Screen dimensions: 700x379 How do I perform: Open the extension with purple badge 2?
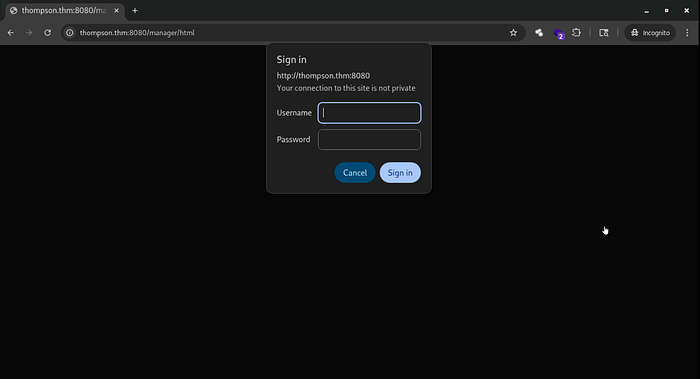pos(558,33)
